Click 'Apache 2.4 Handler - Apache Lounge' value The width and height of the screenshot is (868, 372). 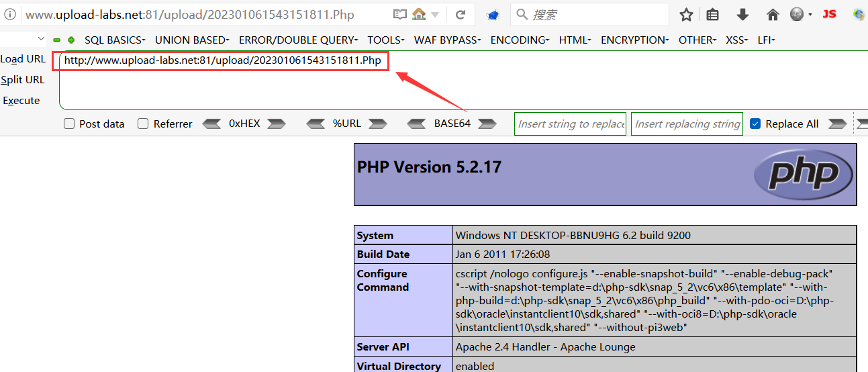(x=545, y=347)
